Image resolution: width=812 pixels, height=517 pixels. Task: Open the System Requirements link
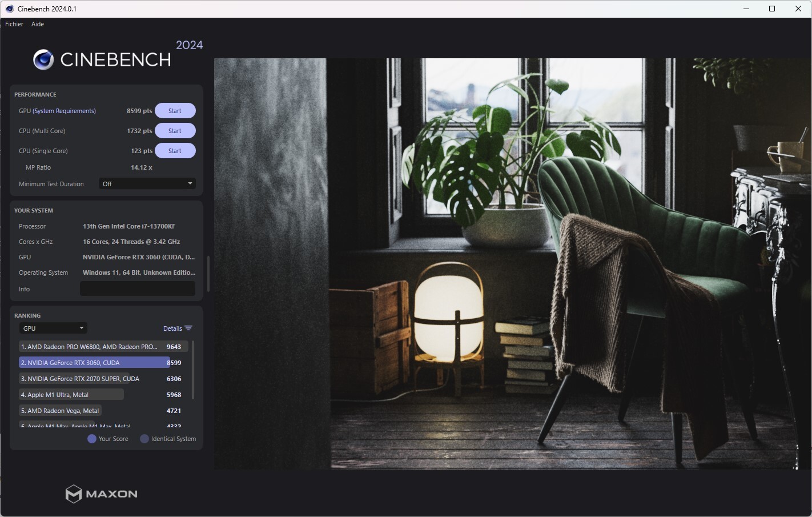coord(65,111)
